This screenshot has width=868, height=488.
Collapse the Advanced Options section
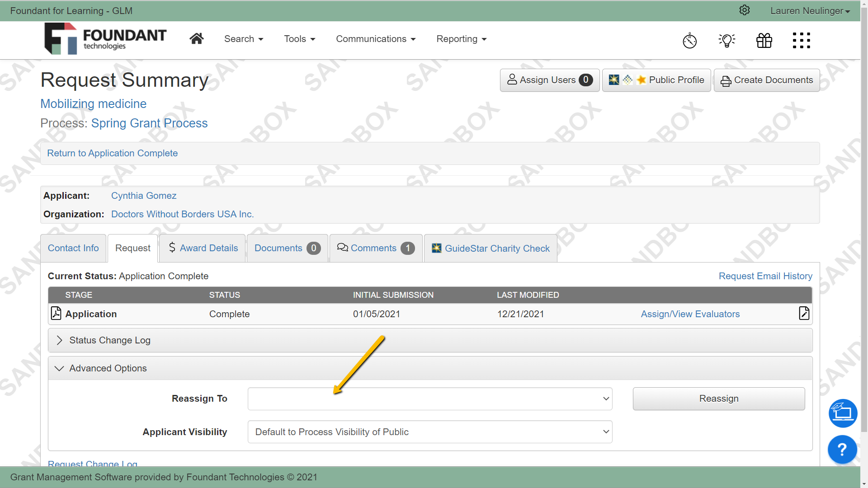[430, 368]
